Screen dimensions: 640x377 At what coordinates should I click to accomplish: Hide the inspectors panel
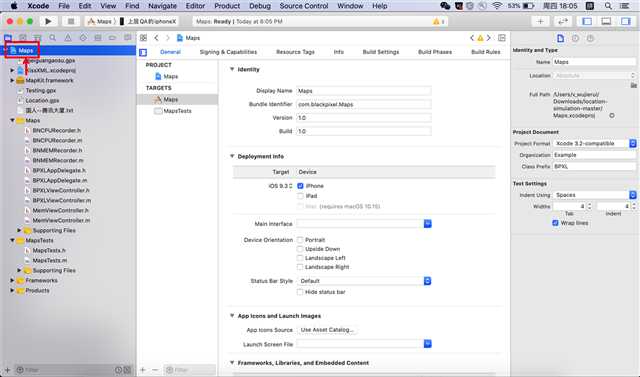626,21
